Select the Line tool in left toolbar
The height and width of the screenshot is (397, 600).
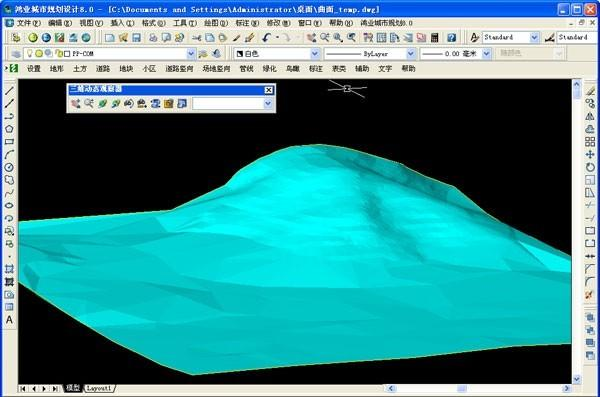click(x=9, y=91)
